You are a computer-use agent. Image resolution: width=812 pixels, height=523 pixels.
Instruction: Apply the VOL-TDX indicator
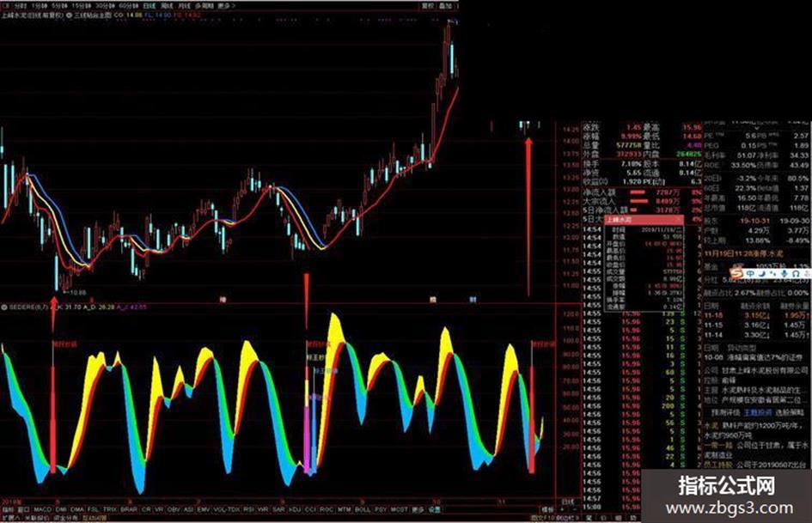click(x=227, y=509)
